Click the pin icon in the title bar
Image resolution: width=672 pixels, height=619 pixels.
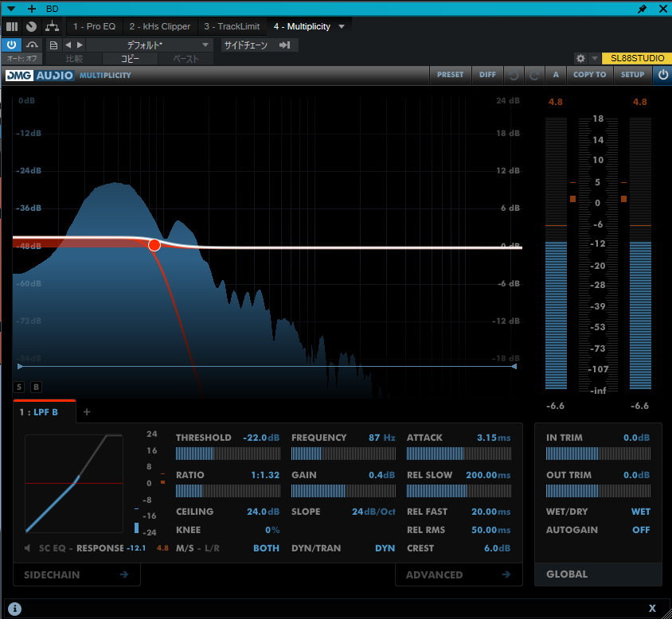click(x=643, y=8)
